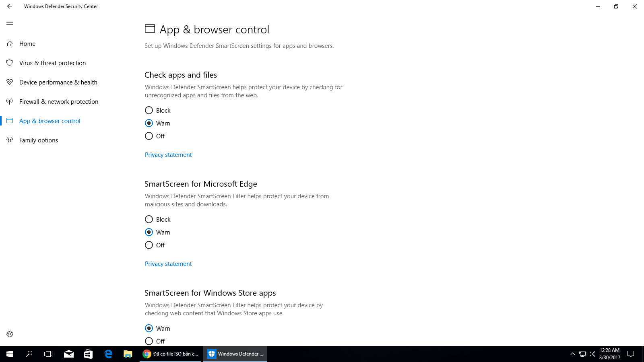The width and height of the screenshot is (644, 362).
Task: Click the 'SmartScreen for Windows Store apps' heading
Action: (x=210, y=293)
